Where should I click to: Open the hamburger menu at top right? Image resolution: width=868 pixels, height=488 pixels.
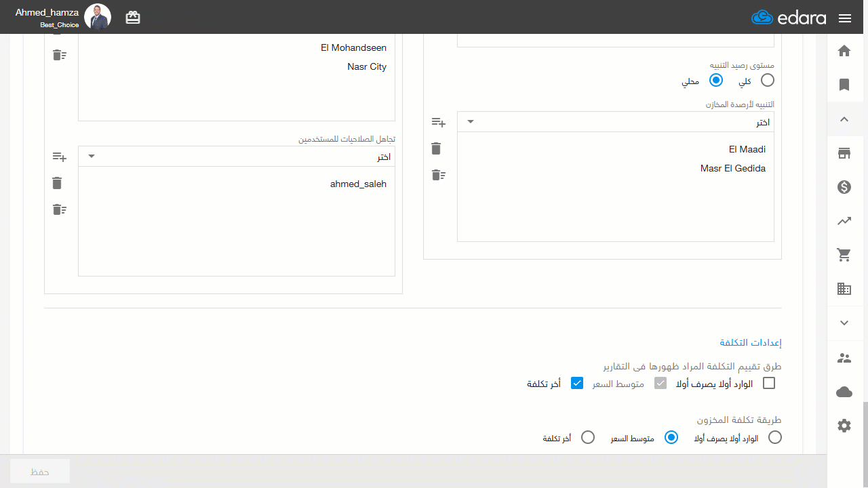click(x=845, y=18)
